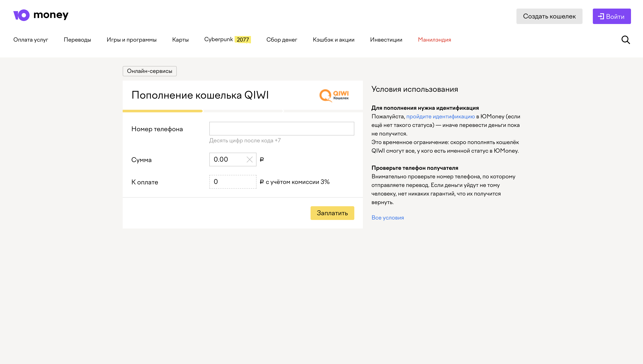Image resolution: width=643 pixels, height=364 pixels.
Task: Click the yellow progress step bar
Action: pyautogui.click(x=163, y=111)
